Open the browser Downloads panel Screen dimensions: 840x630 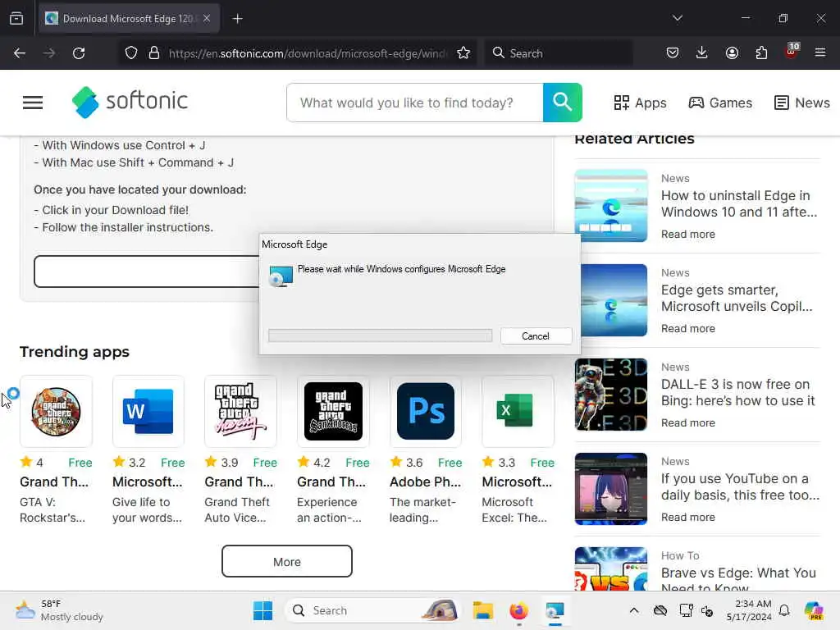[x=702, y=53]
